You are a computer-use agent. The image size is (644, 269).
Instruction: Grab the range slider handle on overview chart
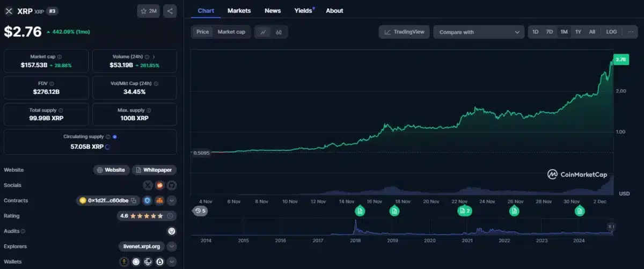611,227
